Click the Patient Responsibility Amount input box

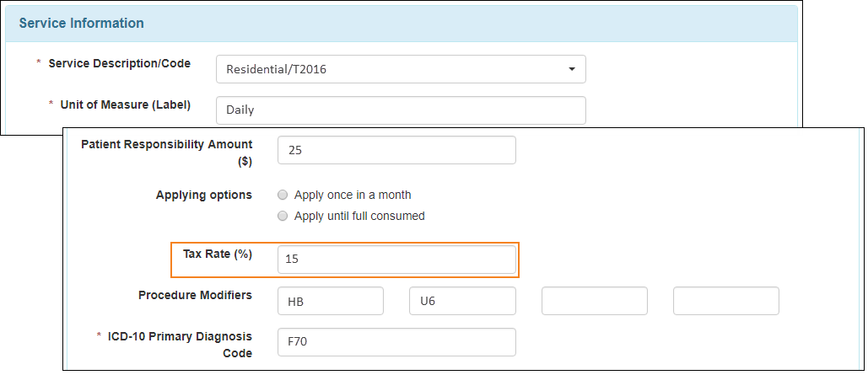click(396, 150)
